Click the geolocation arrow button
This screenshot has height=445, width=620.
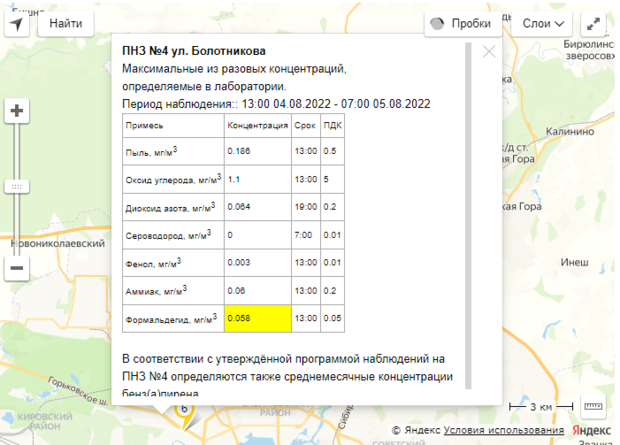point(17,22)
